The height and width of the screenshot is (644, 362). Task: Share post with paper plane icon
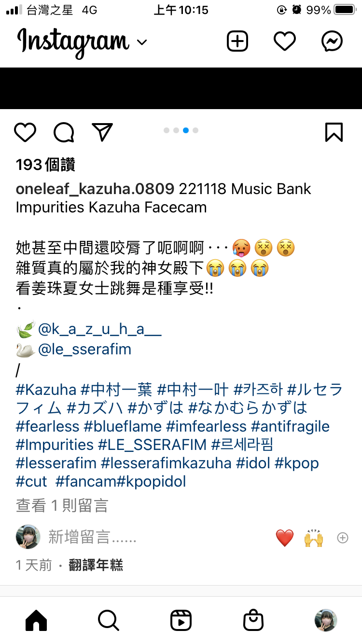[x=102, y=132]
